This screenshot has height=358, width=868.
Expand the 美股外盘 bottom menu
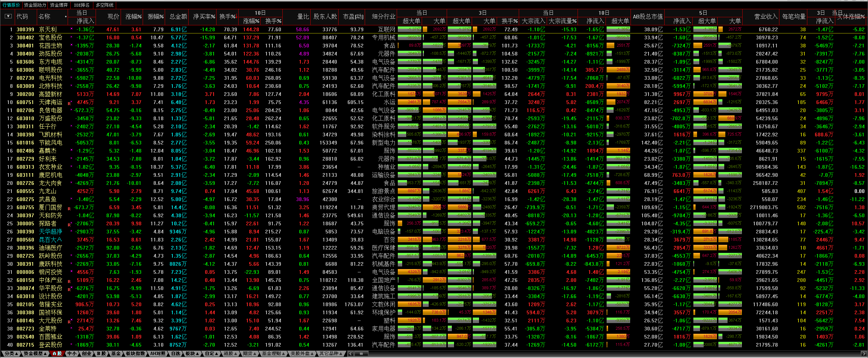(302, 354)
